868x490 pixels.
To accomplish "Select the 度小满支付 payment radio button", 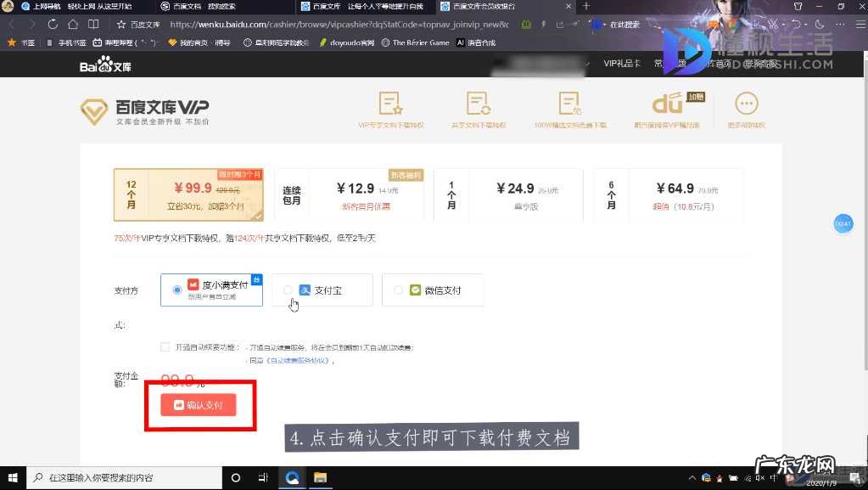I will coord(176,290).
